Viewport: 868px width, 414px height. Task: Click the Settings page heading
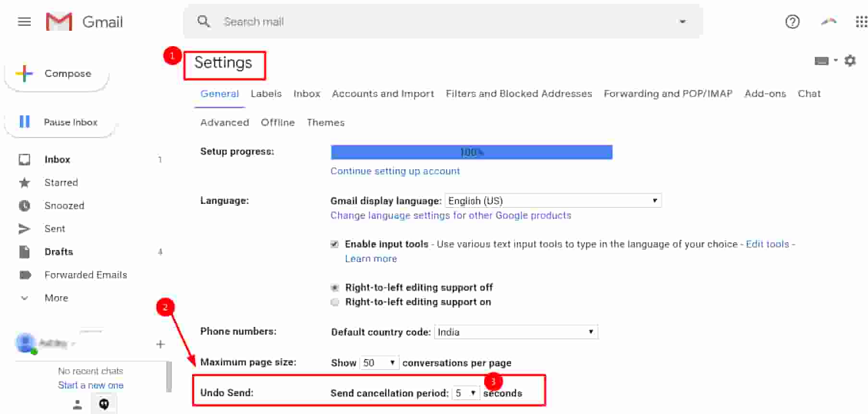point(223,63)
